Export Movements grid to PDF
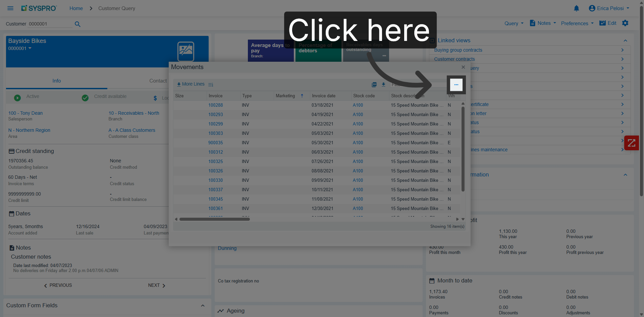 [x=374, y=85]
